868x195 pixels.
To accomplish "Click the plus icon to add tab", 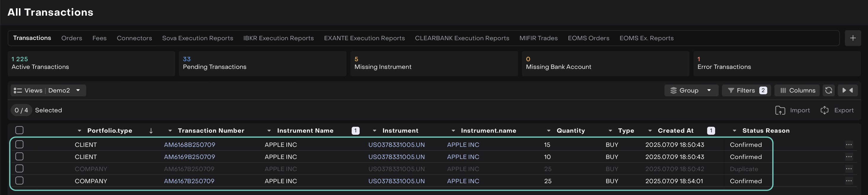I will (853, 38).
